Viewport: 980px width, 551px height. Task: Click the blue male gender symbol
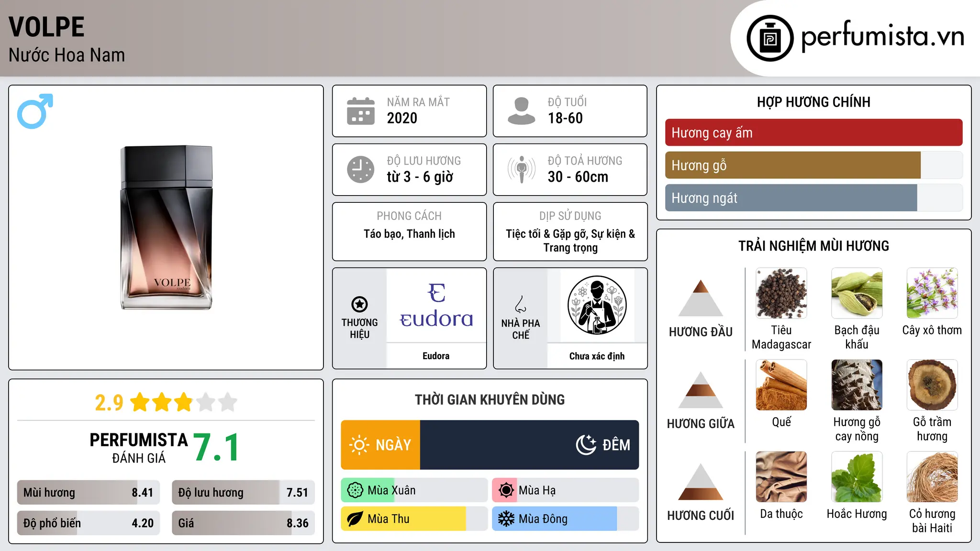point(35,111)
